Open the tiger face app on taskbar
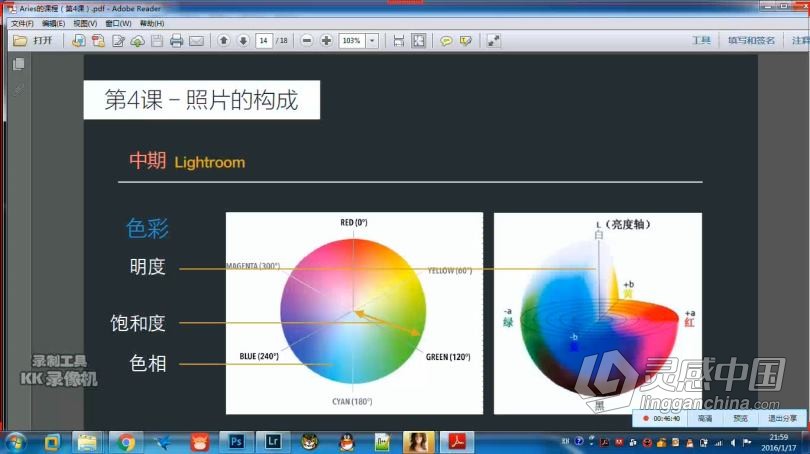 pyautogui.click(x=310, y=443)
